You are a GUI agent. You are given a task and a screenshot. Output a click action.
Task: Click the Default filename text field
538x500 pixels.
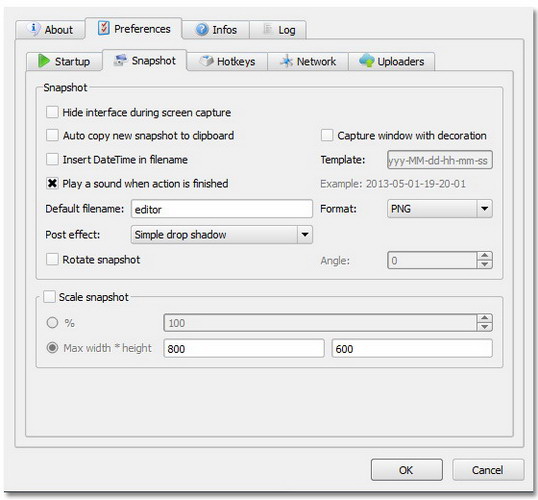click(222, 209)
